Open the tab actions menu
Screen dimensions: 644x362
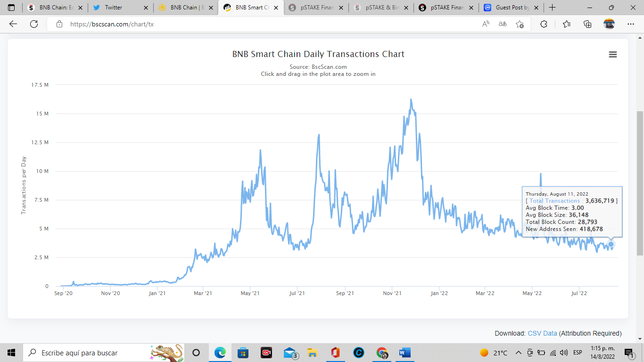click(11, 8)
